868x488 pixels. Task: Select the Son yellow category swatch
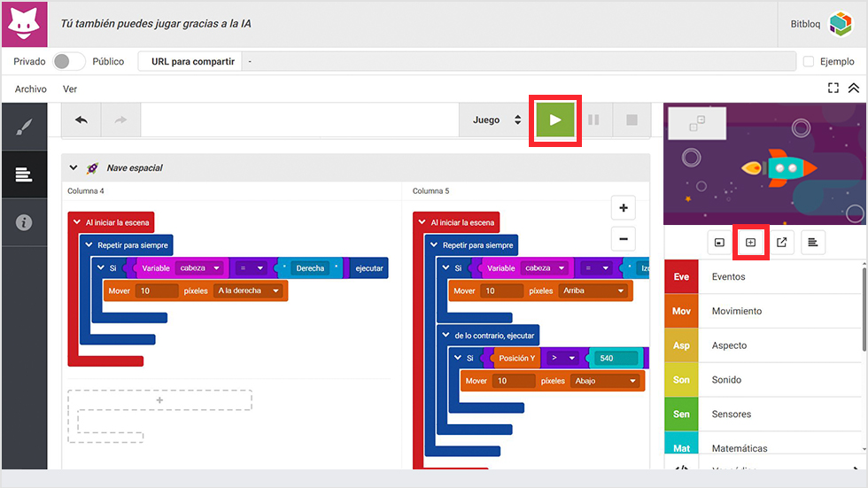tap(681, 380)
